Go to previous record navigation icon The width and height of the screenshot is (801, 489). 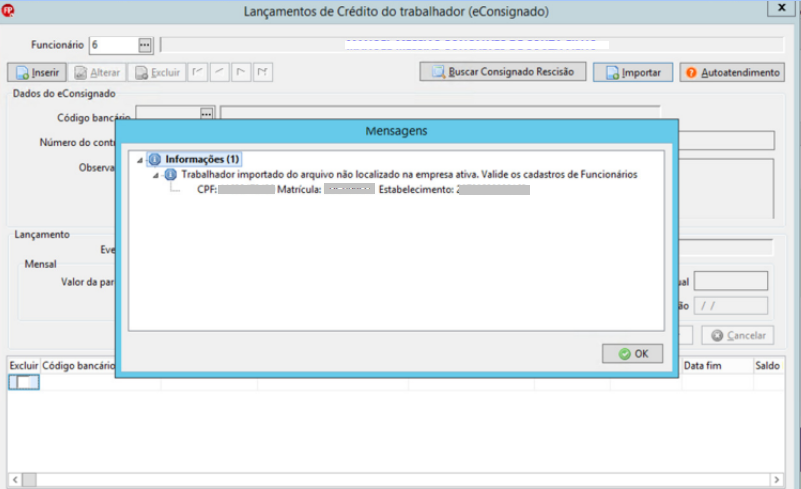(219, 72)
